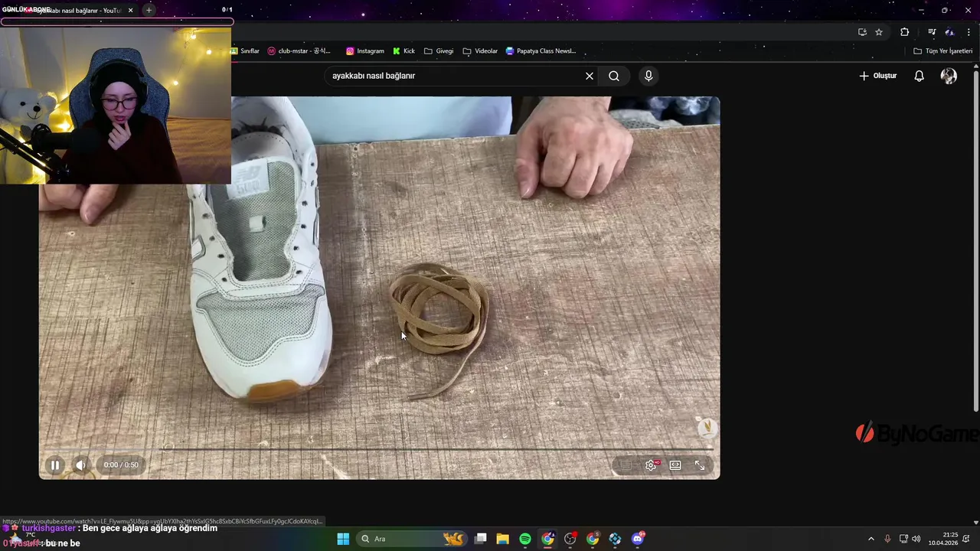Open the video settings gear

(651, 465)
